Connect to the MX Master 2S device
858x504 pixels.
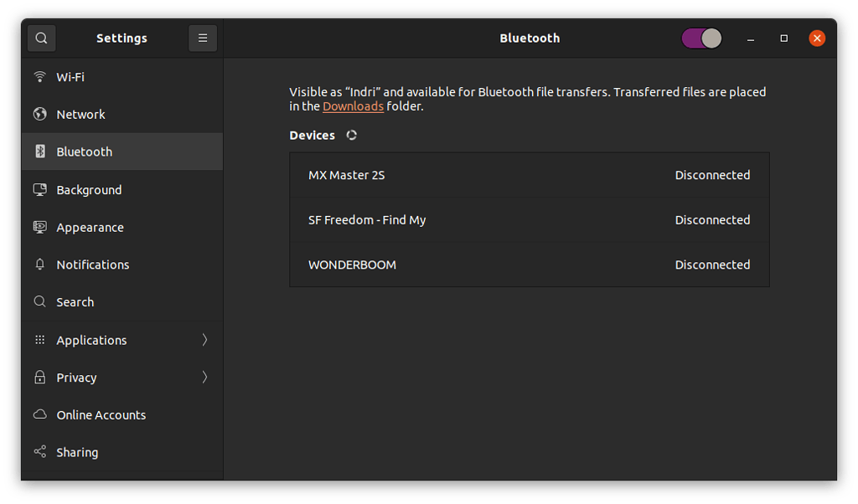(529, 175)
